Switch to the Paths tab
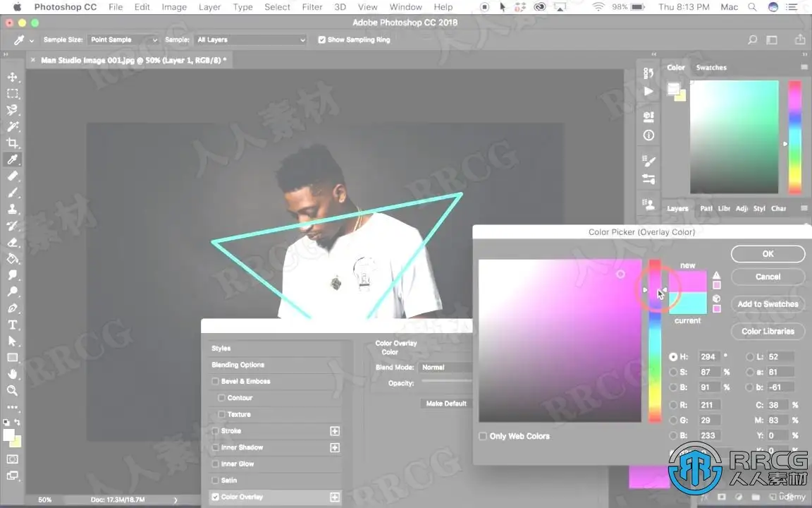Screen dimensions: 812x508 pyautogui.click(x=706, y=208)
